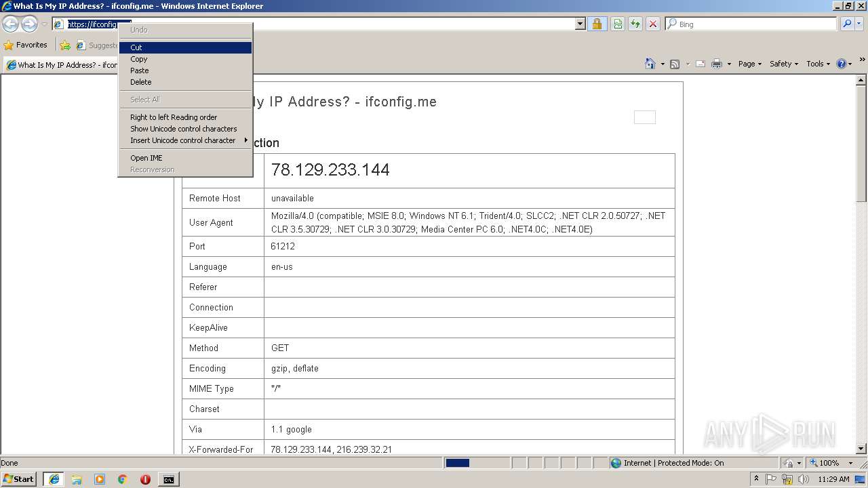Click the RSS Feeds icon
The image size is (868, 488).
[x=675, y=64]
